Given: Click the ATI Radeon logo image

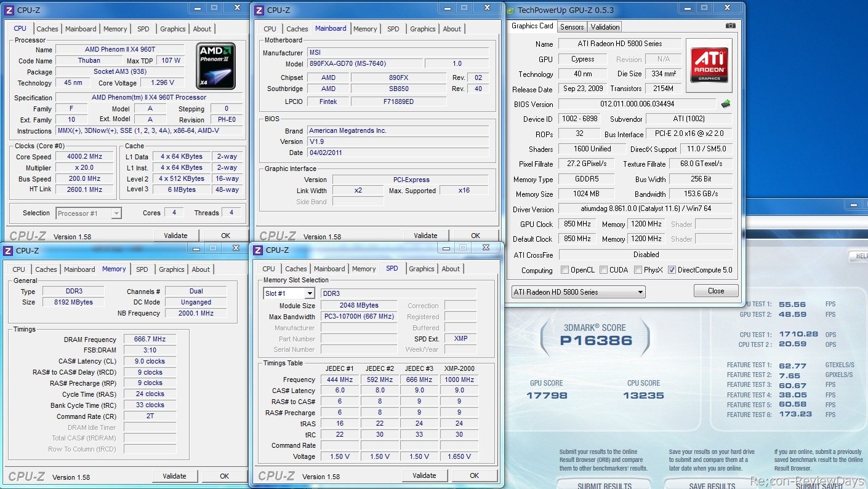Looking at the screenshot, I should point(709,65).
